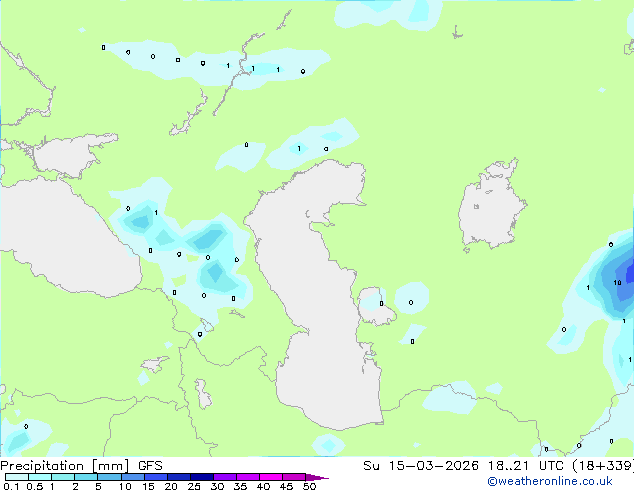The image size is (634, 490).
Task: Click the 'Su 15-03-2026' date text
Action: point(421,466)
